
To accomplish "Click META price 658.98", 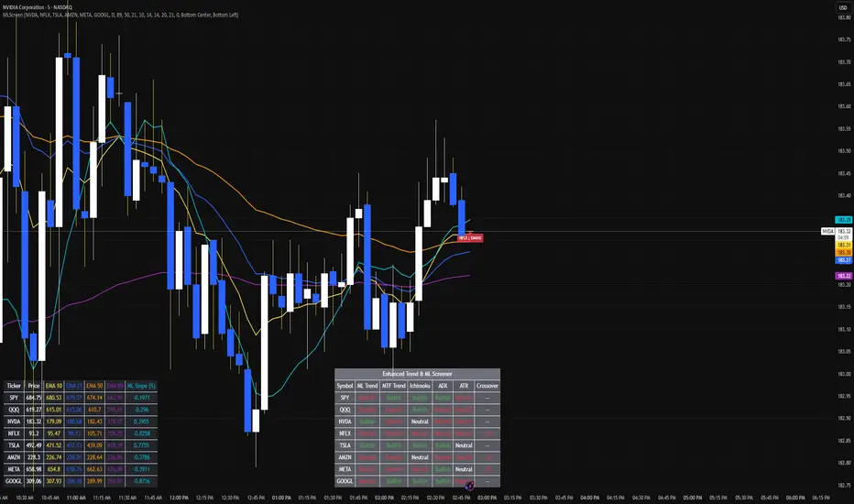I will (34, 470).
